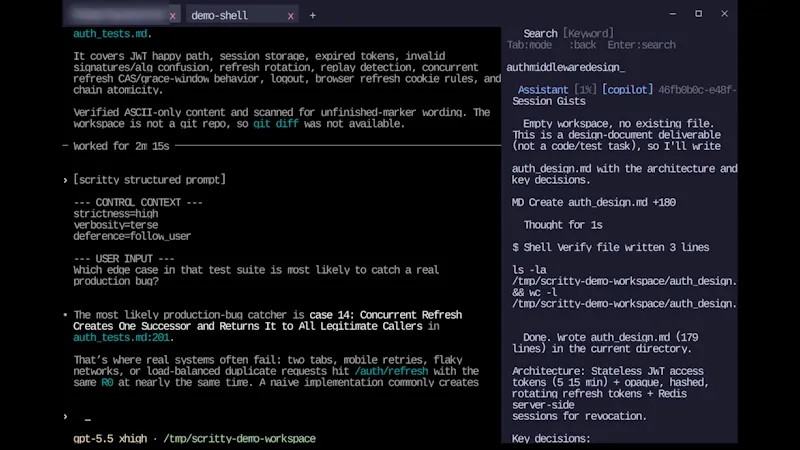Select the copilot tag in search result

627,90
